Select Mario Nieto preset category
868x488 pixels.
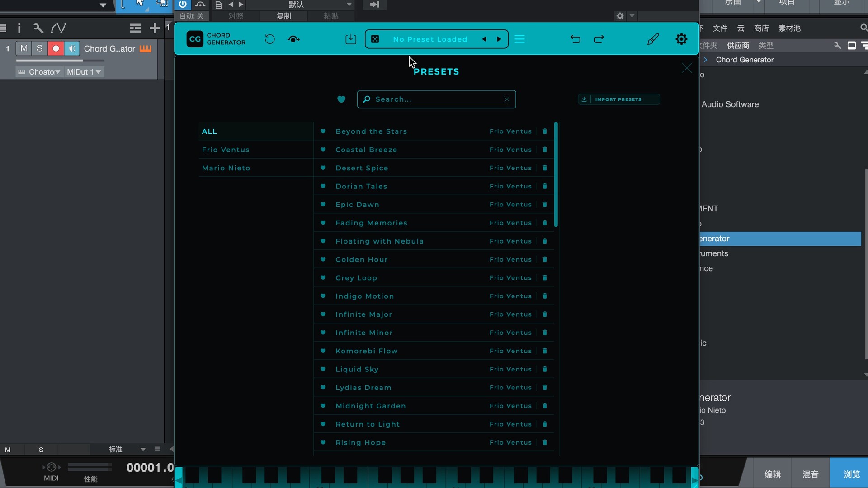[256, 168]
